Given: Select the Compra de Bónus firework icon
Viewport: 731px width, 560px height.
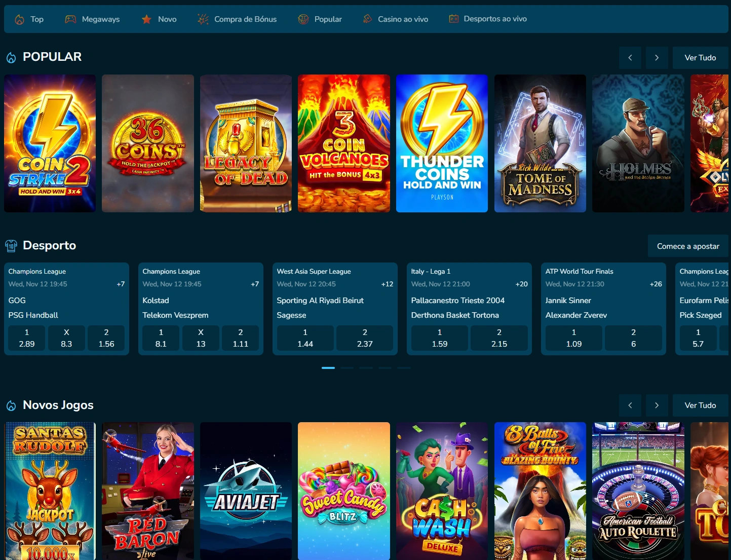Looking at the screenshot, I should tap(202, 19).
